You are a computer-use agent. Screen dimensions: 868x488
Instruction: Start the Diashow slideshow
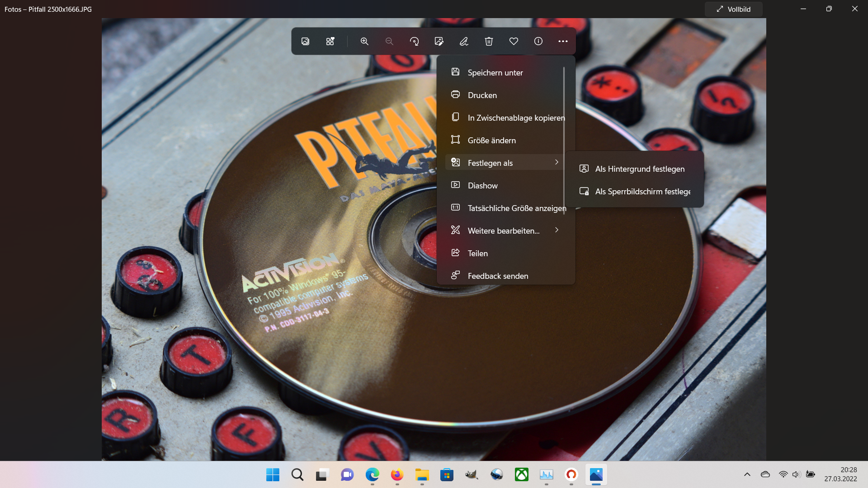click(482, 185)
